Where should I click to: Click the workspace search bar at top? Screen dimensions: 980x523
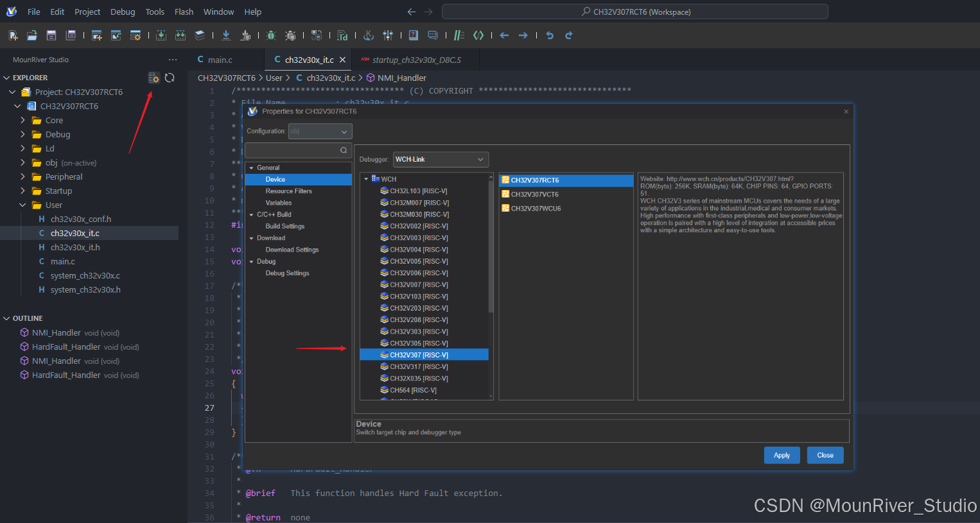(634, 12)
